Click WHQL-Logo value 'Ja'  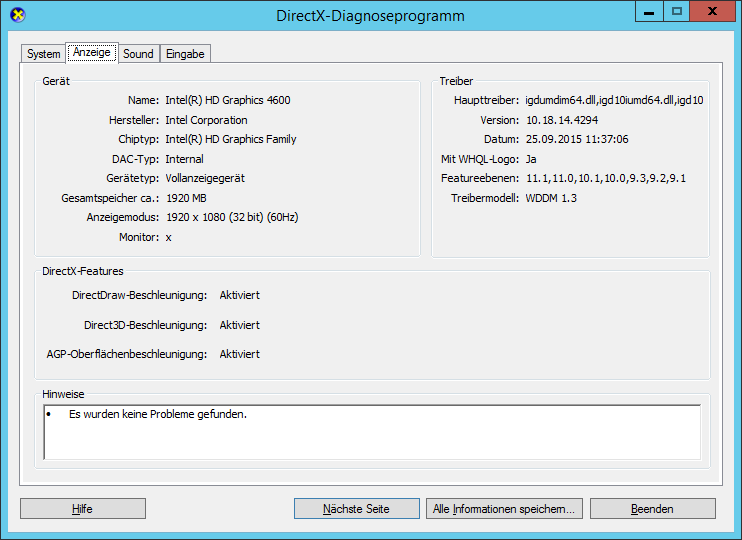pos(531,159)
